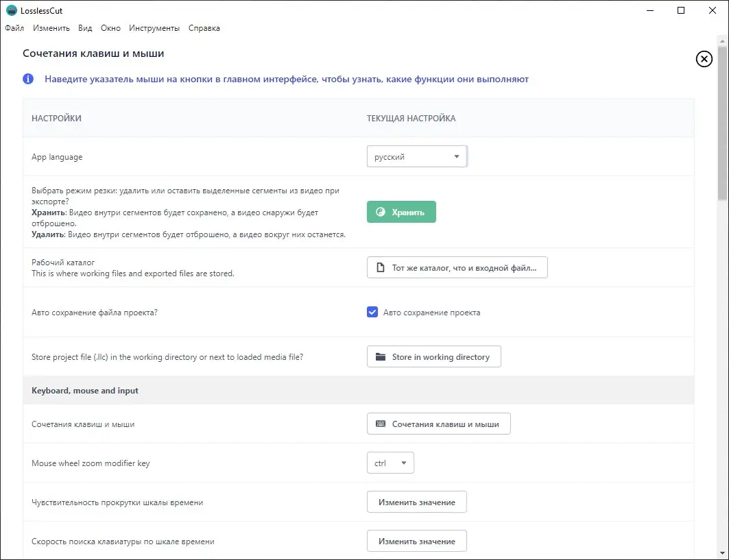Click the document icon on working directory button
The width and height of the screenshot is (729, 560).
tap(380, 267)
